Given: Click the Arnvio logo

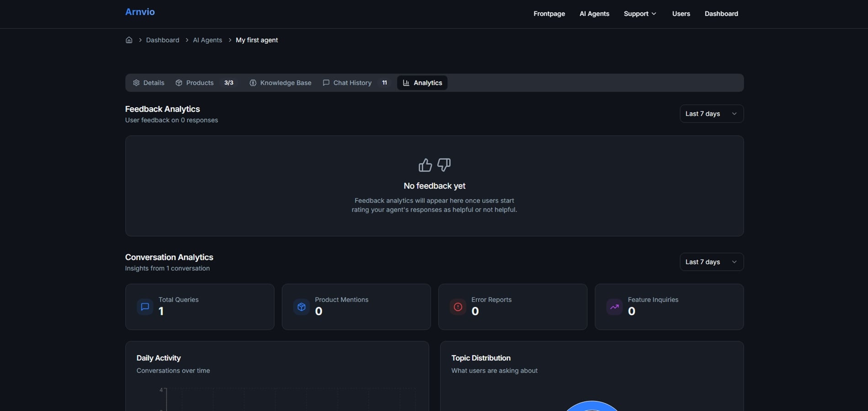Looking at the screenshot, I should click(140, 12).
